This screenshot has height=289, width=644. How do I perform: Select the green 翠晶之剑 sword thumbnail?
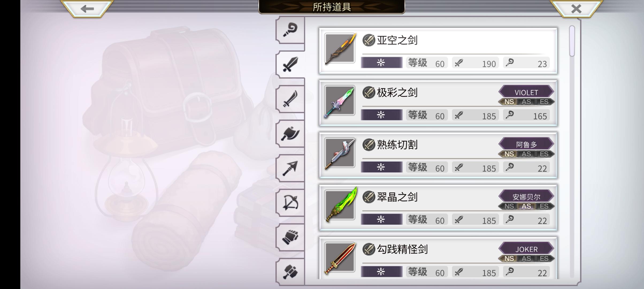340,205
